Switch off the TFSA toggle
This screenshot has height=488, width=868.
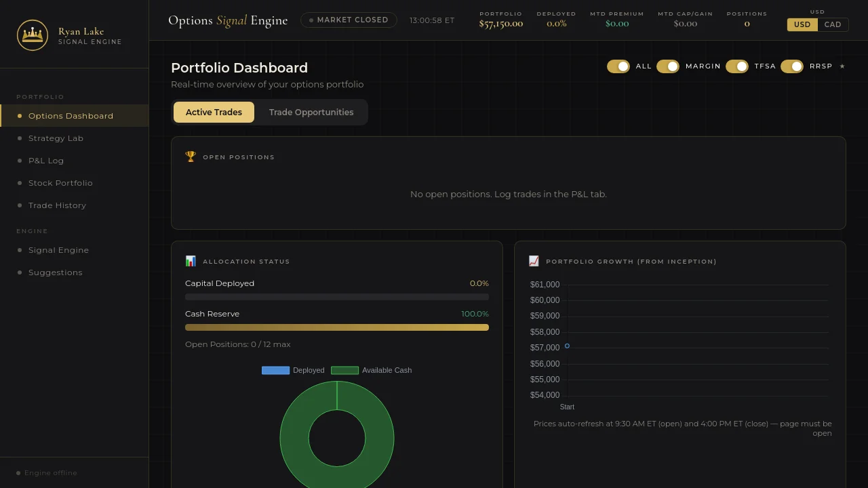(736, 66)
